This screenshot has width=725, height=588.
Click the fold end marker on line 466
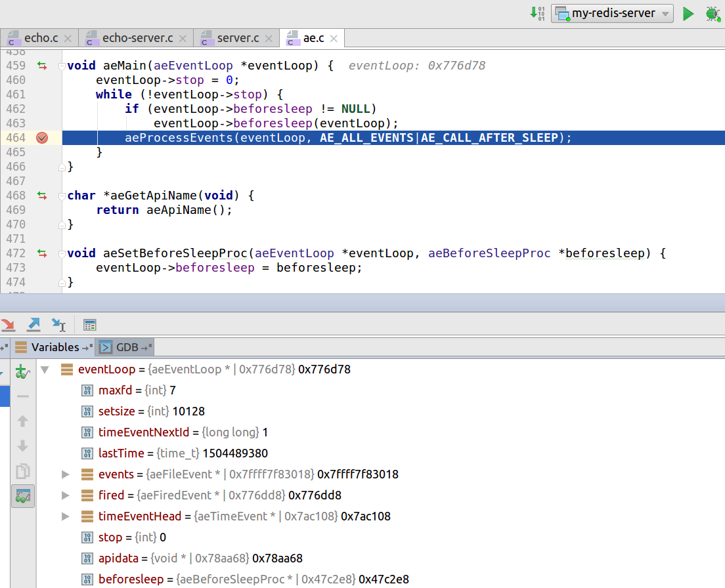pyautogui.click(x=62, y=167)
